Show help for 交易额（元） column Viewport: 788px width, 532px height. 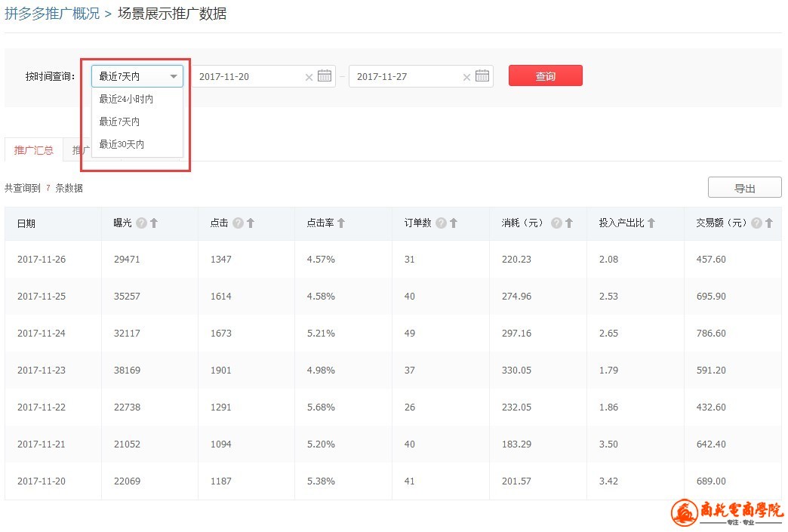click(757, 223)
